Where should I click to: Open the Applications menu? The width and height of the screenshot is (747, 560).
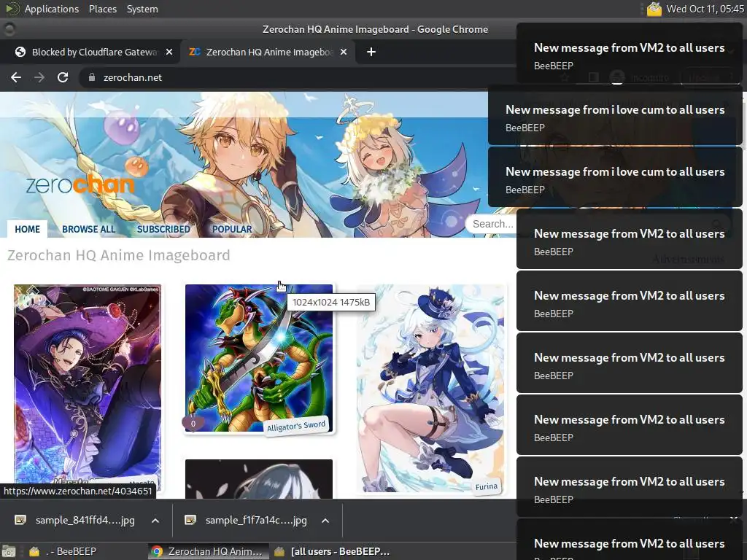(52, 9)
